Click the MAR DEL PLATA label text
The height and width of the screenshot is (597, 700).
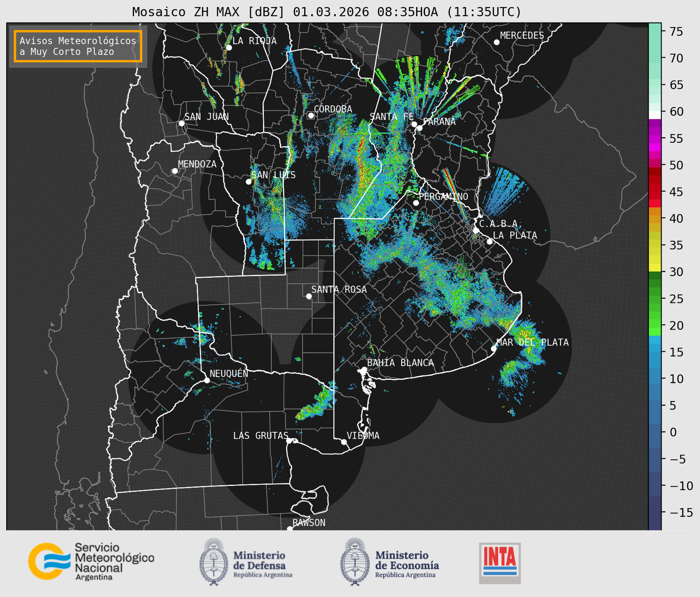point(533,343)
